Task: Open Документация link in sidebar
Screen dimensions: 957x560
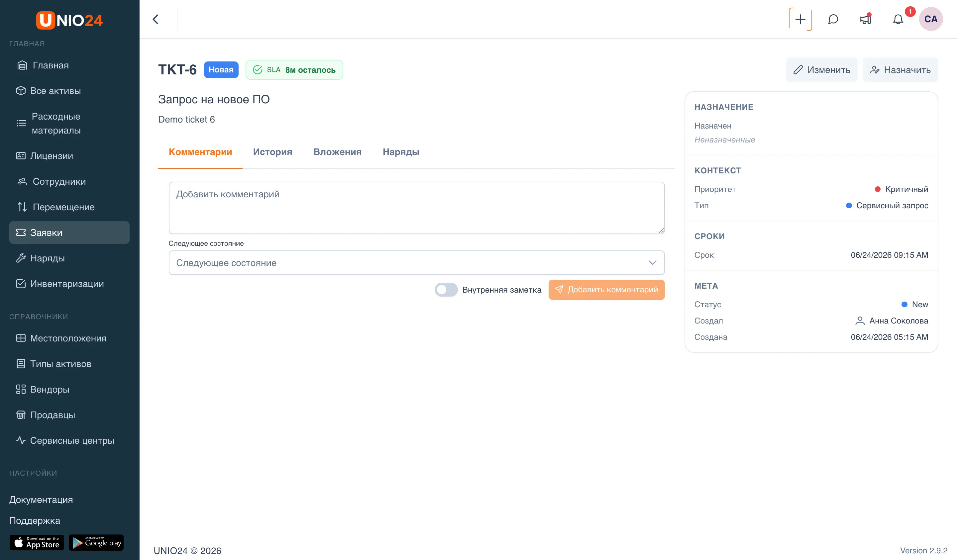Action: (x=41, y=500)
